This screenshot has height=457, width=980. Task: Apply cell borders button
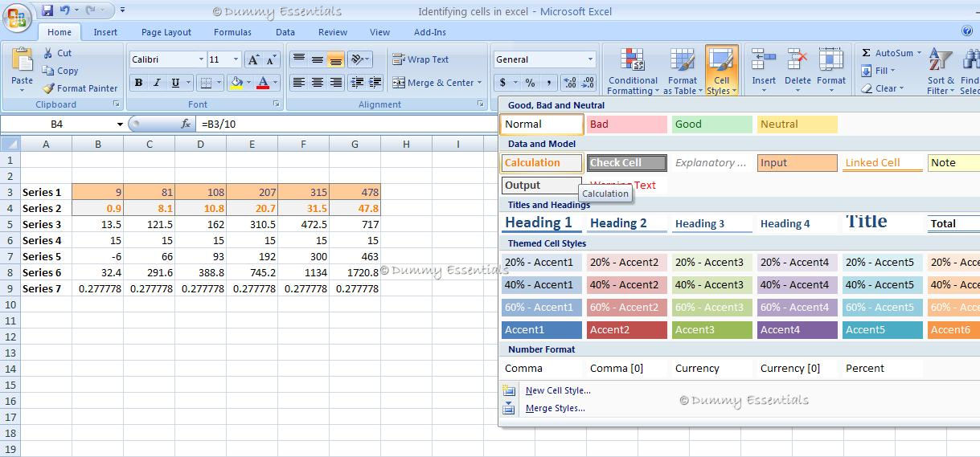coord(206,83)
